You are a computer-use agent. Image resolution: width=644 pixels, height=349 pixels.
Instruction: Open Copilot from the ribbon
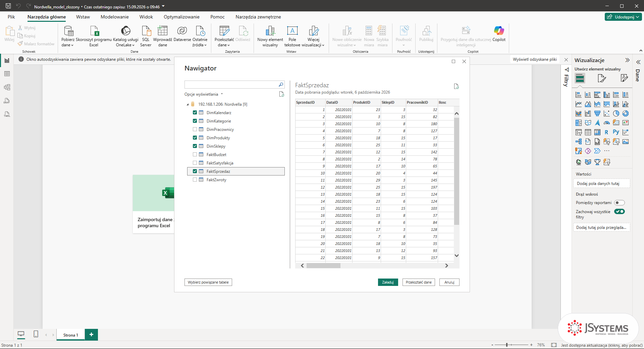(499, 34)
